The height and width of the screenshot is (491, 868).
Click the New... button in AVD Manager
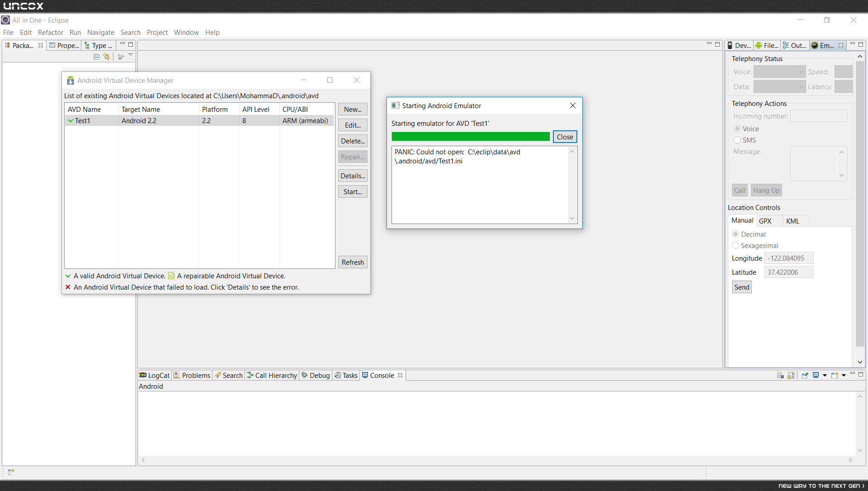click(353, 109)
